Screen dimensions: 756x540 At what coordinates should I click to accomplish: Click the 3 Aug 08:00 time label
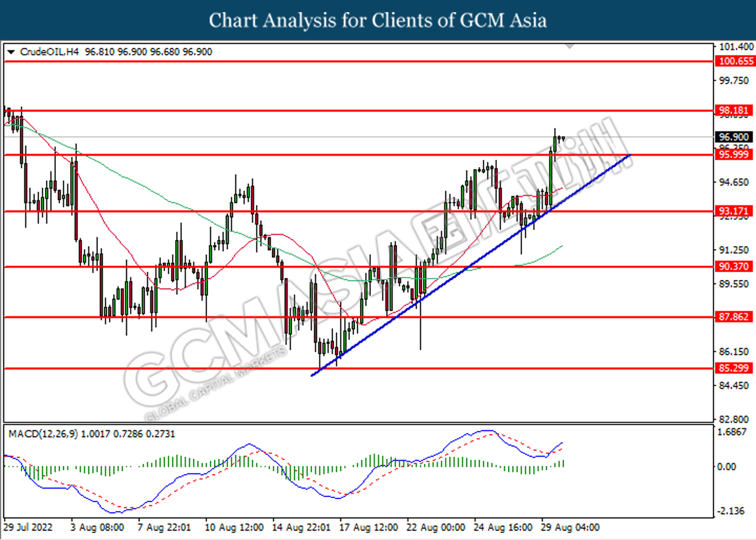(x=97, y=527)
